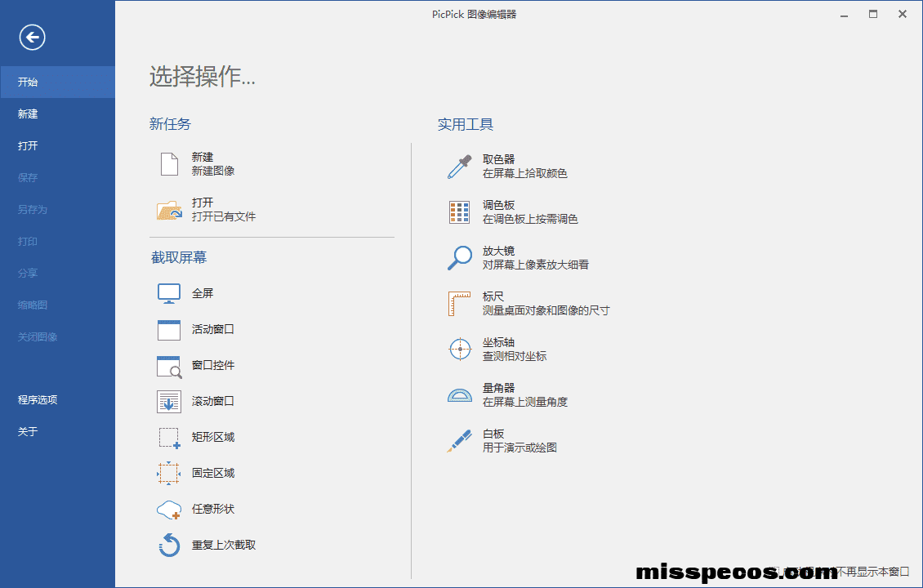This screenshot has height=588, width=923.
Task: Choose 关闭图像 in the sidebar
Action: click(x=58, y=336)
